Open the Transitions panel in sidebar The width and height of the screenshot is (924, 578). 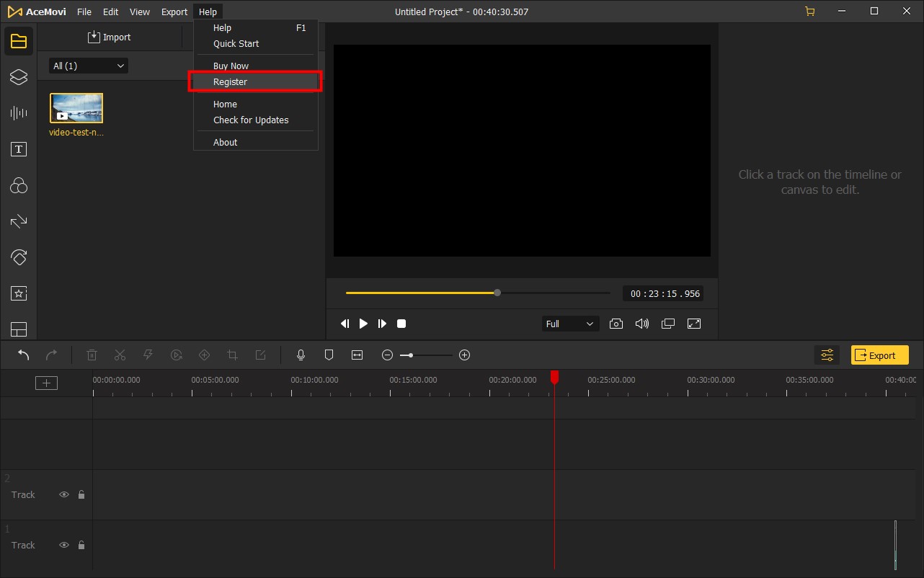19,221
